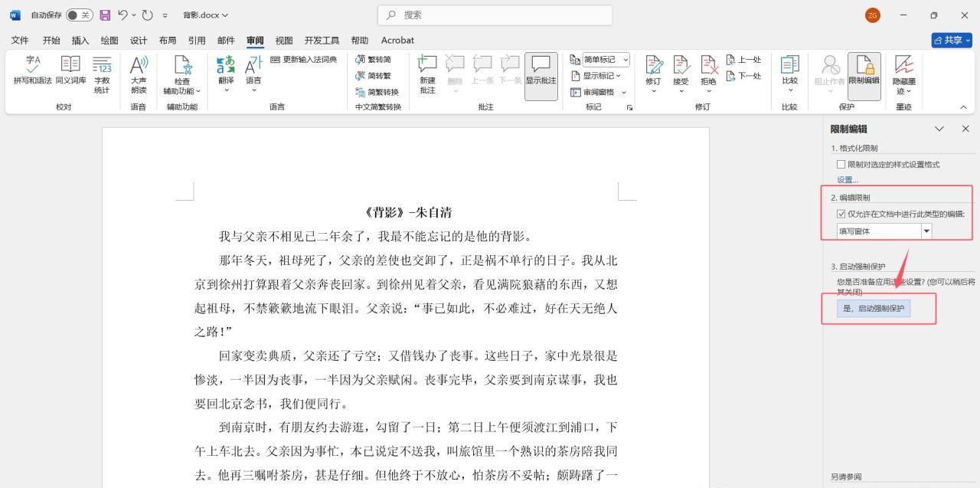Viewport: 980px width, 488px height.
Task: Open the 字数统计 word count tool
Action: 103,73
